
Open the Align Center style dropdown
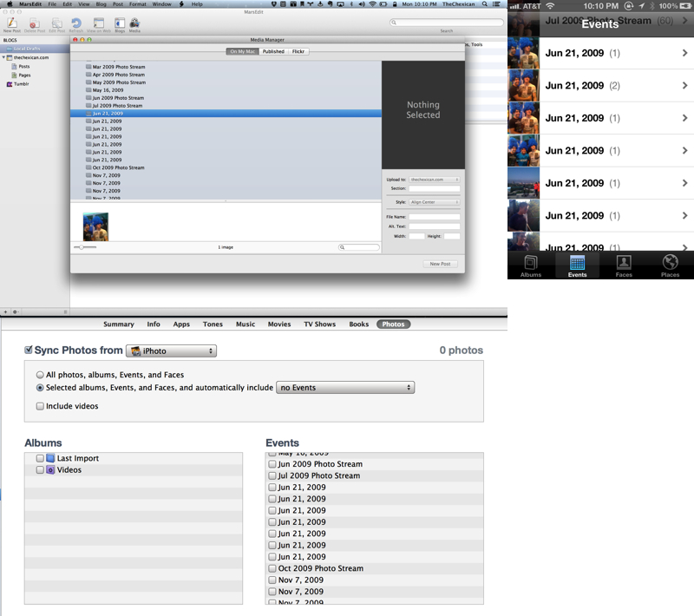pyautogui.click(x=434, y=202)
